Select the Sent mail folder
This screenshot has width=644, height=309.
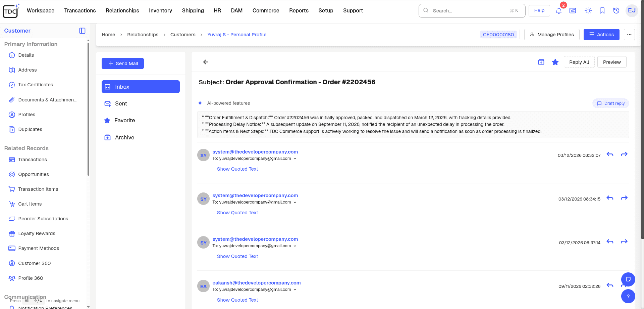pyautogui.click(x=141, y=104)
